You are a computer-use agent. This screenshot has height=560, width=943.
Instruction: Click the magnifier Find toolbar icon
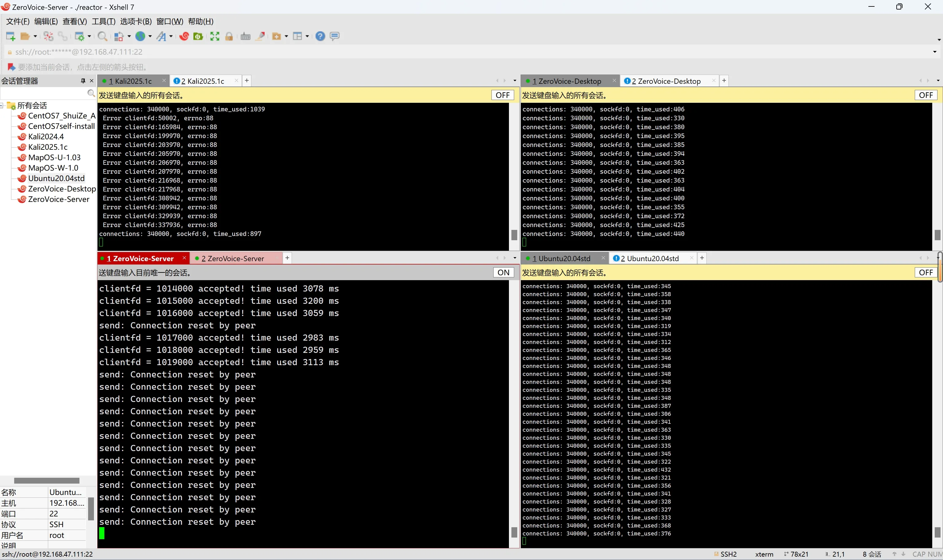[102, 36]
